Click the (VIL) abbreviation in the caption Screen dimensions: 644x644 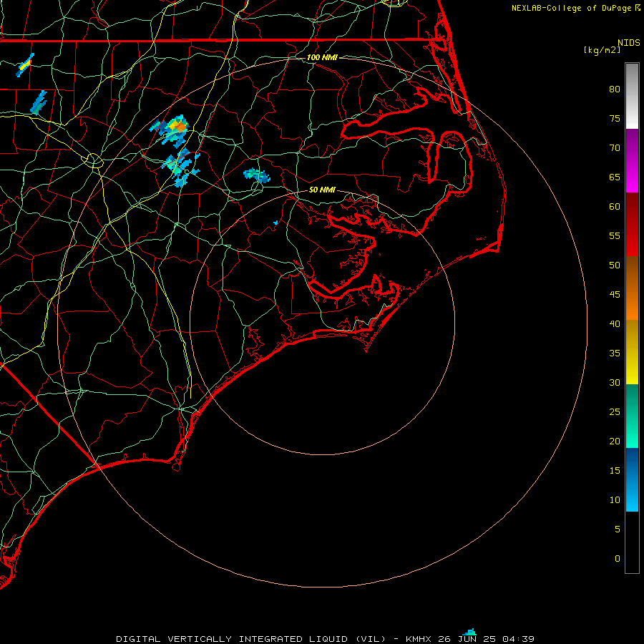click(x=371, y=639)
